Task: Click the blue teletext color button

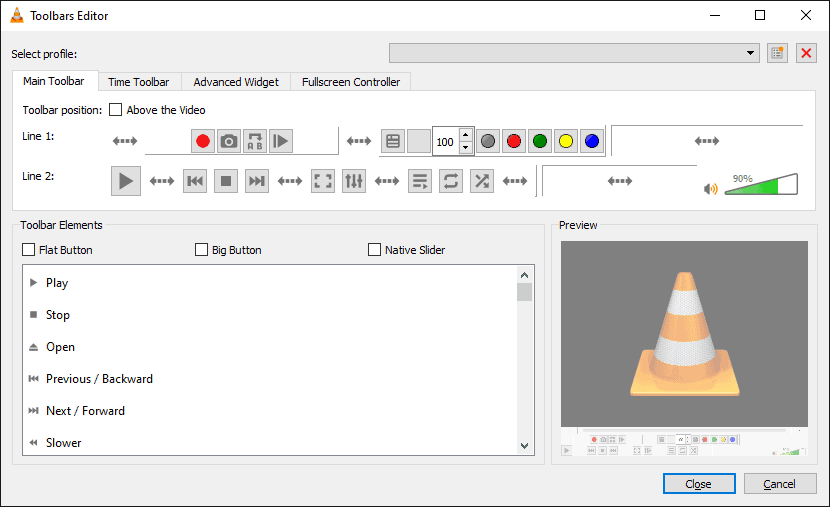Action: pos(592,141)
